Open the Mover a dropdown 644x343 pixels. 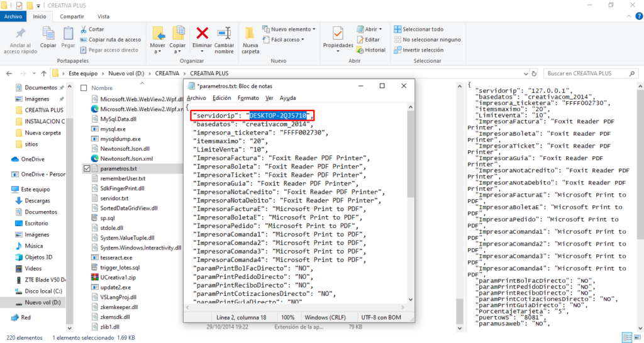[157, 40]
